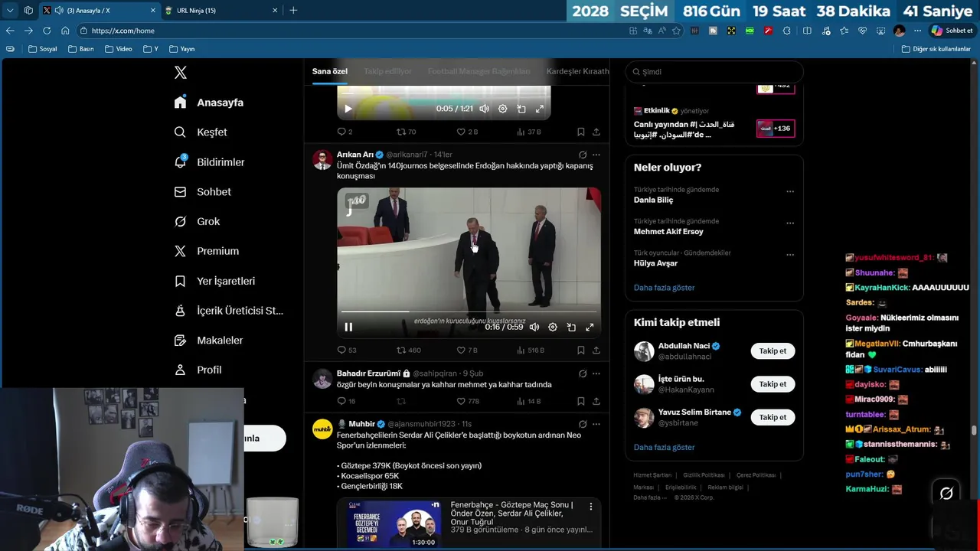
Task: Follow Abdullah Naci
Action: coord(773,351)
